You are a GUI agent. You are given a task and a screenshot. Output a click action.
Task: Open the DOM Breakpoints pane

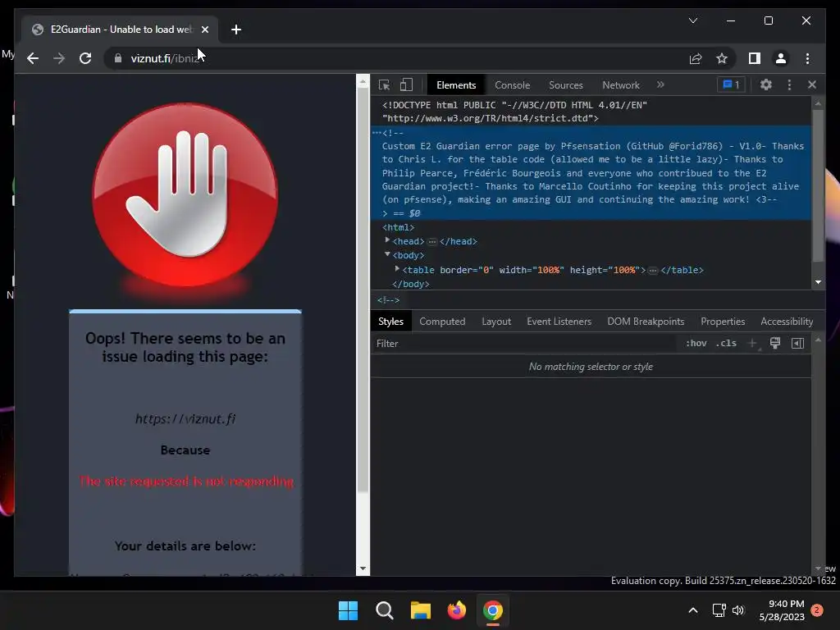646,322
